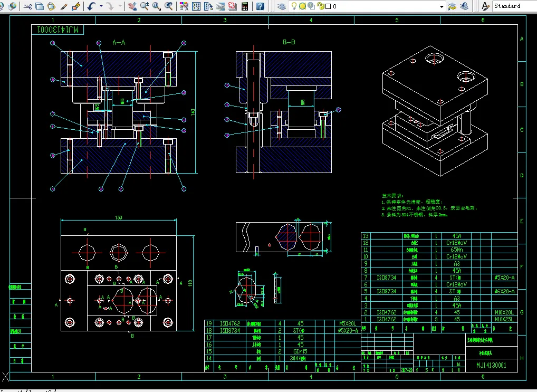
Task: Click item number 13 in parts list
Action: tap(366, 236)
